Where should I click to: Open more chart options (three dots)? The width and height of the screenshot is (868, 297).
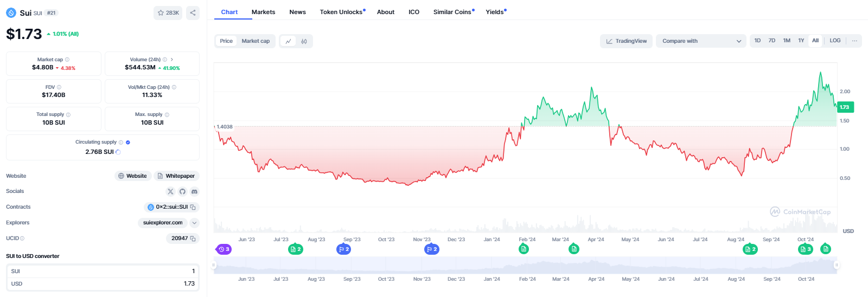click(x=854, y=41)
